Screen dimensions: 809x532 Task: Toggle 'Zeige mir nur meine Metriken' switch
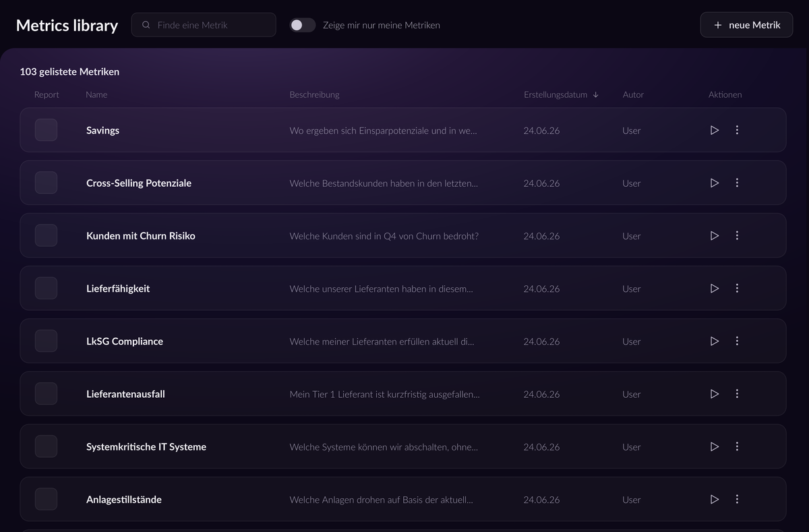(303, 25)
